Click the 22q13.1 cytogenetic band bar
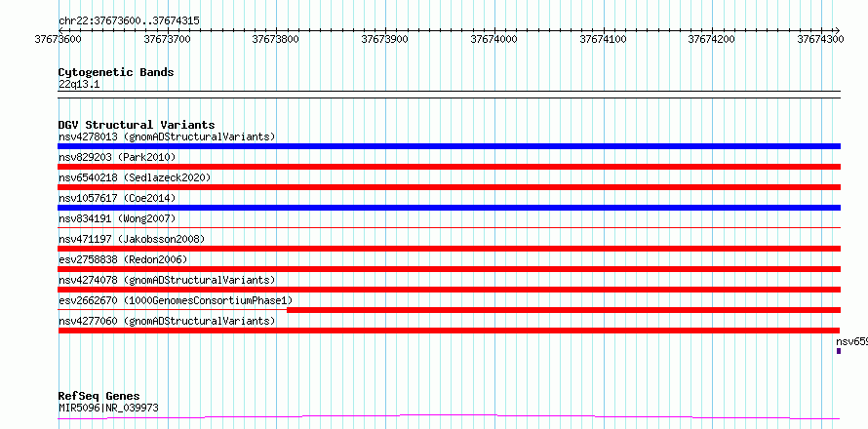The image size is (868, 429). tap(449, 95)
